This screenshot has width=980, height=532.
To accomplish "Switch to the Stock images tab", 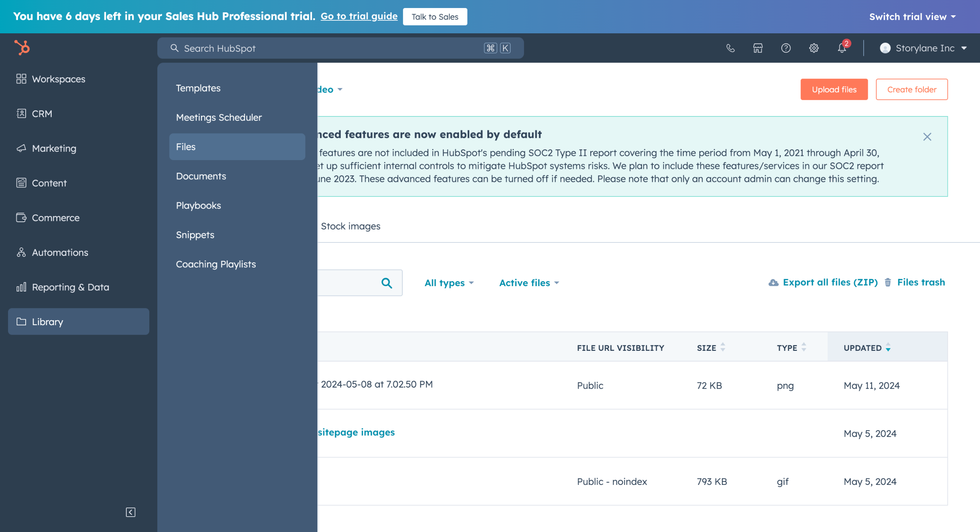I will pos(350,226).
